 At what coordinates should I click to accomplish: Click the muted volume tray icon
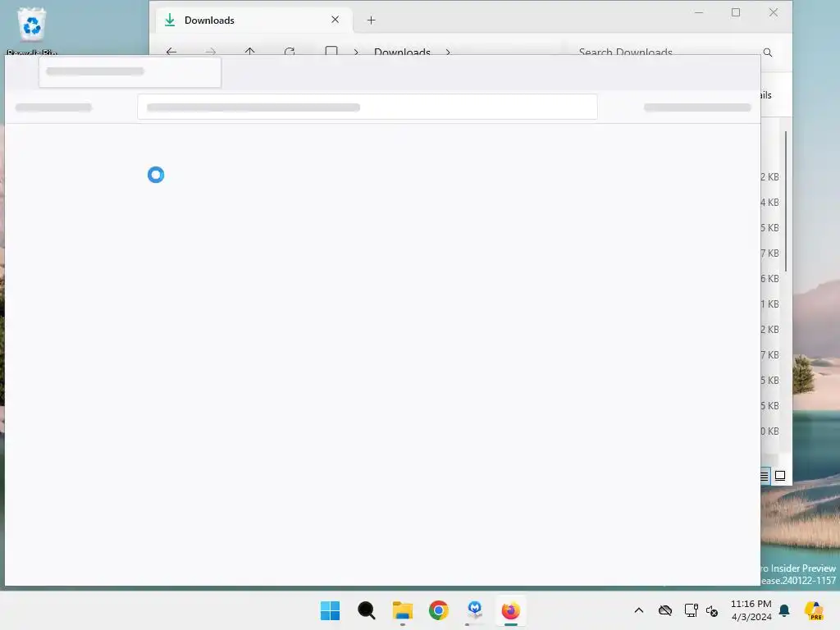tap(712, 610)
